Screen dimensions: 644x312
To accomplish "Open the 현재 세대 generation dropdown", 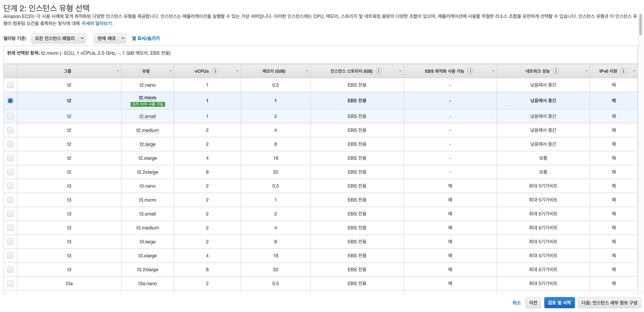I will (x=110, y=38).
